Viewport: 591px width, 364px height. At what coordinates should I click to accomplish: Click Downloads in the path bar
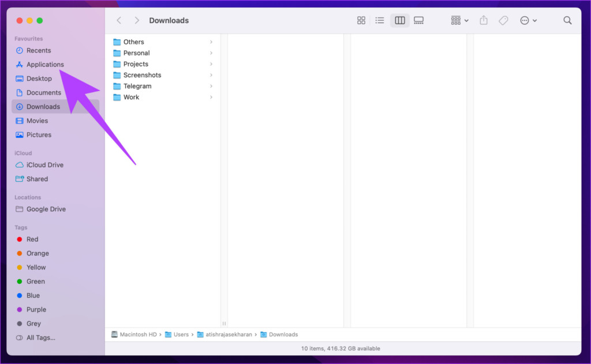(x=279, y=335)
